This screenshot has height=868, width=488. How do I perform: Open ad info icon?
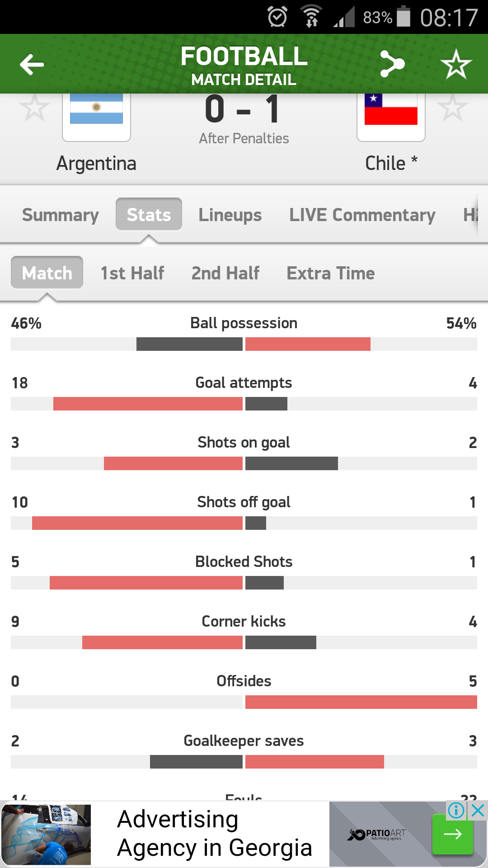coord(456,811)
